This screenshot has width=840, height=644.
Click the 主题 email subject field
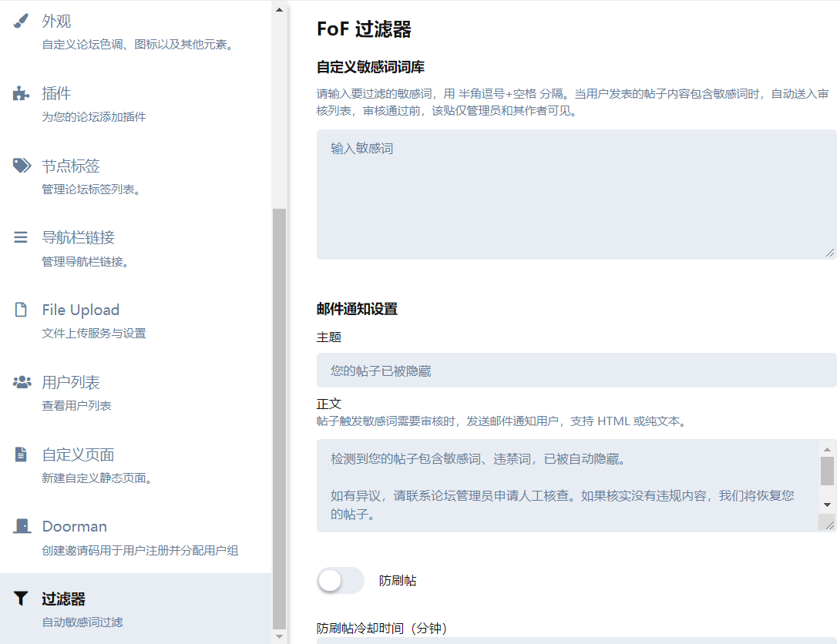pyautogui.click(x=576, y=371)
